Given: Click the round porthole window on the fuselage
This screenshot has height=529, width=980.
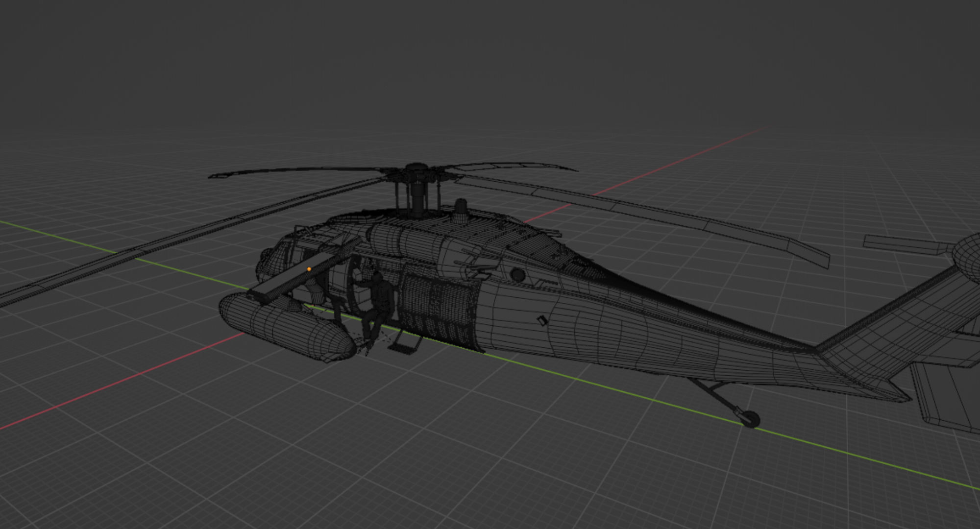Looking at the screenshot, I should click(517, 275).
